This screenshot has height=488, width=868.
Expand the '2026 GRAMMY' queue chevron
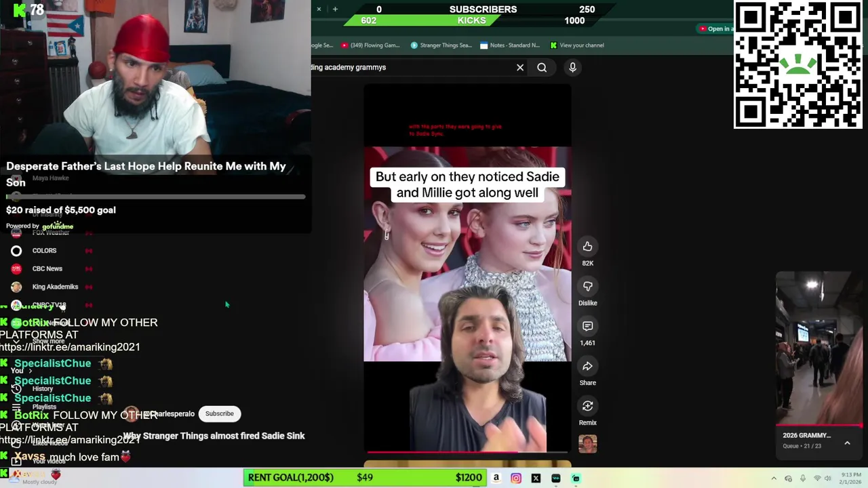[847, 443]
